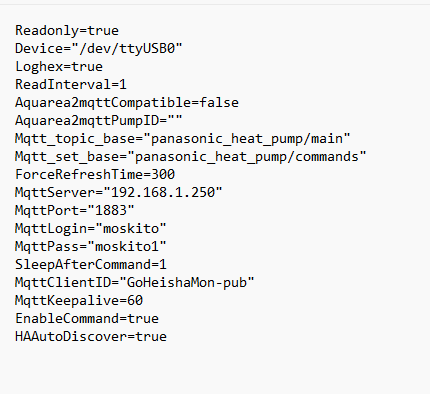Click the MqttKeepalive=60 line
This screenshot has height=394, width=430.
click(79, 301)
